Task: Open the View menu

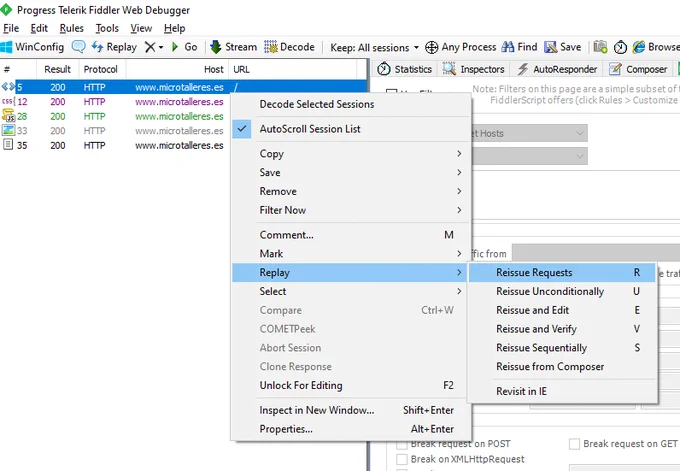Action: pyautogui.click(x=141, y=28)
